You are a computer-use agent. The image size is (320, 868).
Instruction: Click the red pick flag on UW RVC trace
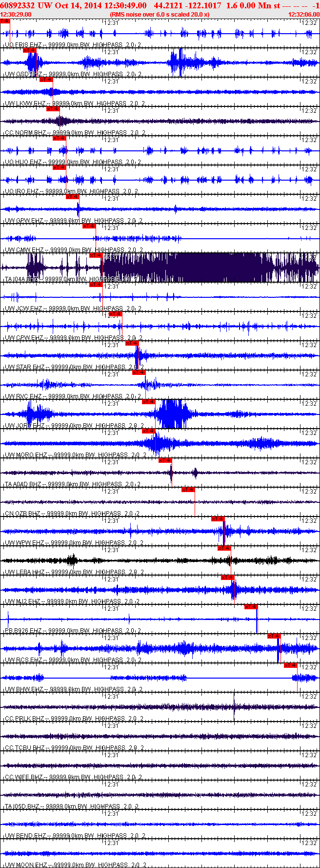click(x=139, y=372)
